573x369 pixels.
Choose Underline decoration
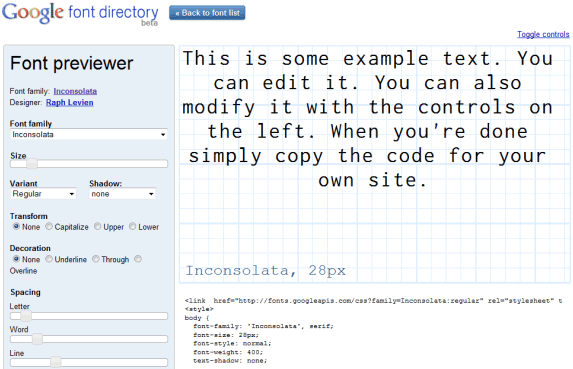point(49,259)
